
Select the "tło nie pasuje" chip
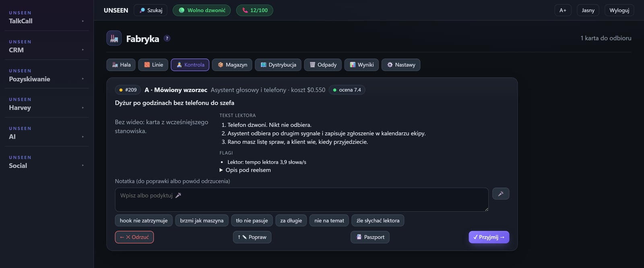(252, 221)
